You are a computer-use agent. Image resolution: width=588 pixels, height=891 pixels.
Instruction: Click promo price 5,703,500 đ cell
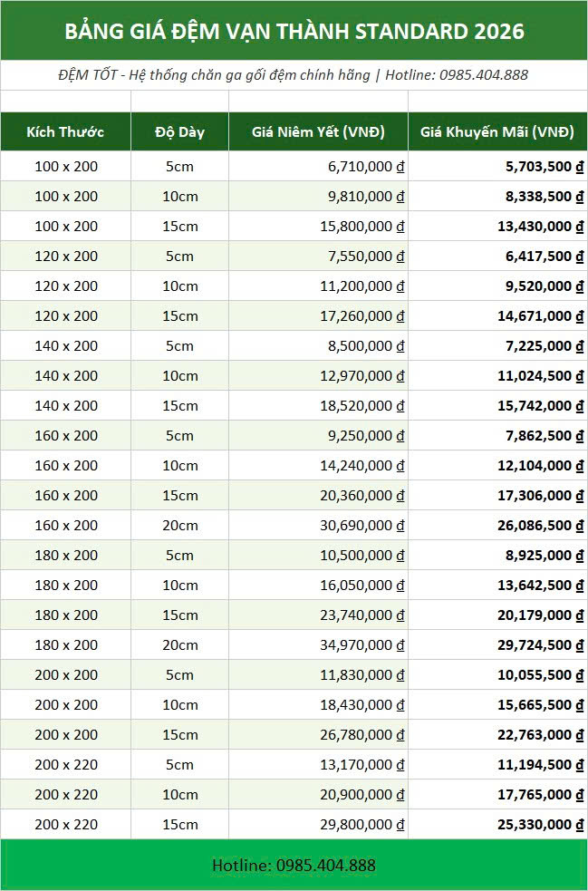click(x=497, y=167)
